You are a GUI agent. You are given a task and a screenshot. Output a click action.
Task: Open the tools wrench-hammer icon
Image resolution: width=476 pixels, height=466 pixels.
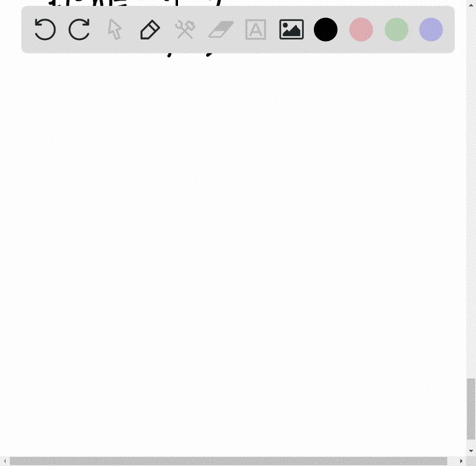pyautogui.click(x=185, y=30)
